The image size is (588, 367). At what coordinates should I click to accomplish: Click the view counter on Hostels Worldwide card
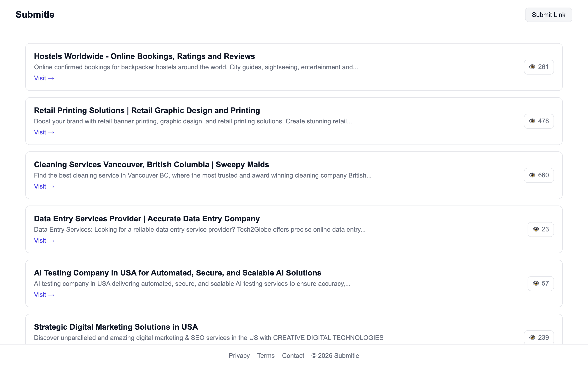pos(539,67)
